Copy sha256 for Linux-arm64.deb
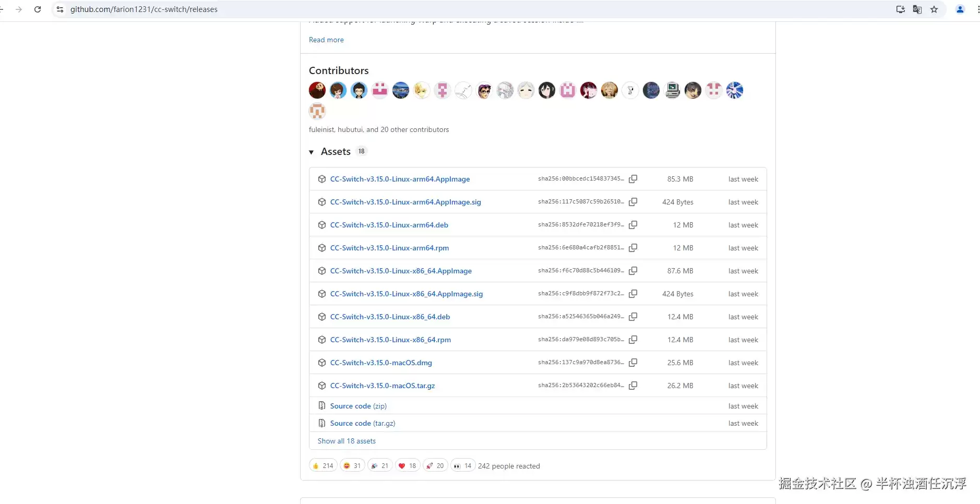This screenshot has width=980, height=504. [633, 225]
